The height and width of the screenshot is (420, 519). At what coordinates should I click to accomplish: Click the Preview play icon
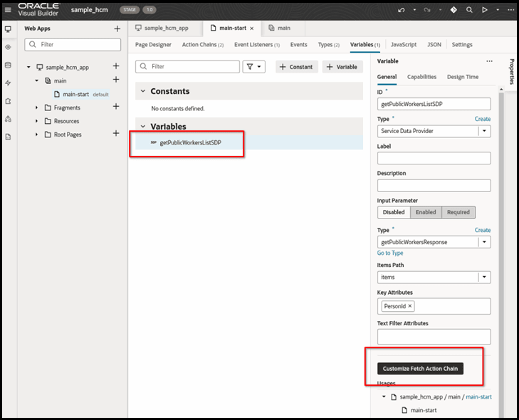coord(485,10)
